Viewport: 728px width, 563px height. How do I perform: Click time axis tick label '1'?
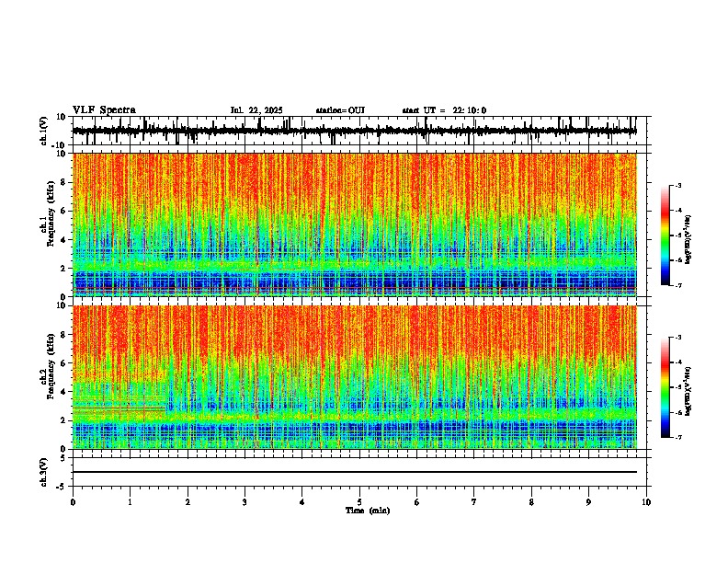pyautogui.click(x=130, y=502)
